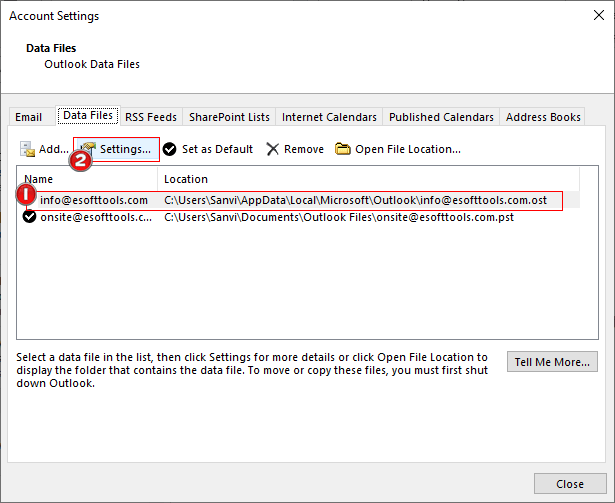Click the Close button at the bottom

click(x=570, y=484)
